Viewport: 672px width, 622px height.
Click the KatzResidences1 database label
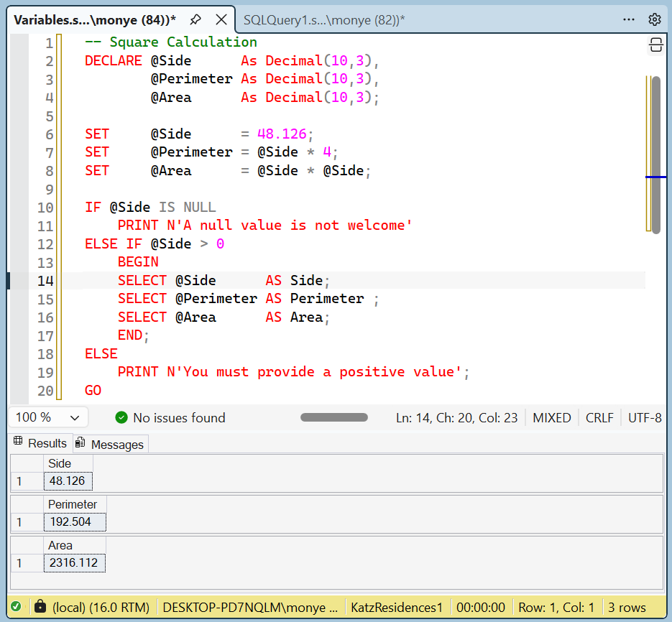tap(397, 608)
